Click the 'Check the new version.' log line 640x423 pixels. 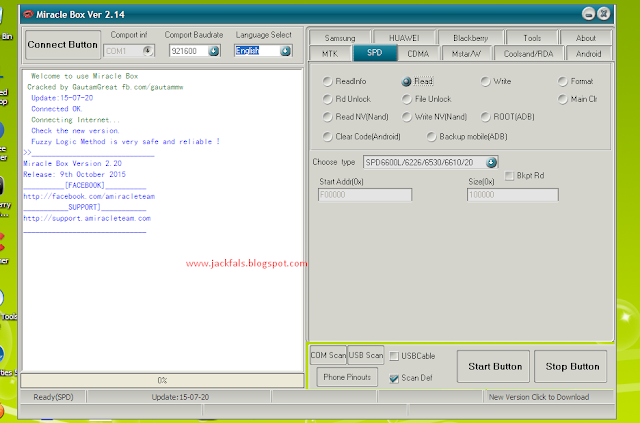[x=76, y=131]
